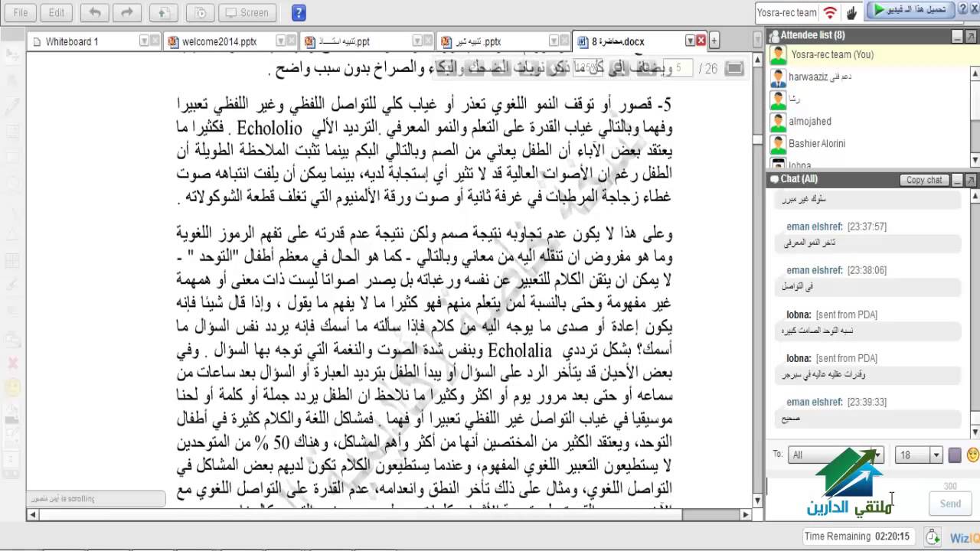Switch to the Whiteboard 1 tab
Viewport: 980px width, 551px height.
point(94,41)
